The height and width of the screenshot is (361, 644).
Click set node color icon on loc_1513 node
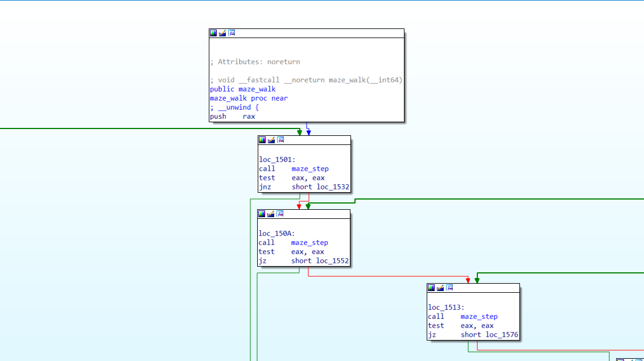click(x=431, y=288)
